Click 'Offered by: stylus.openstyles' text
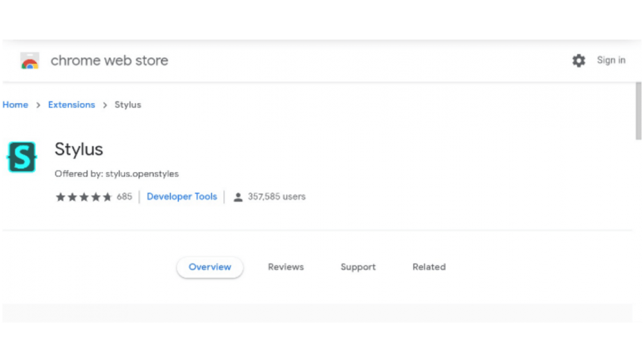644x362 pixels. [116, 173]
